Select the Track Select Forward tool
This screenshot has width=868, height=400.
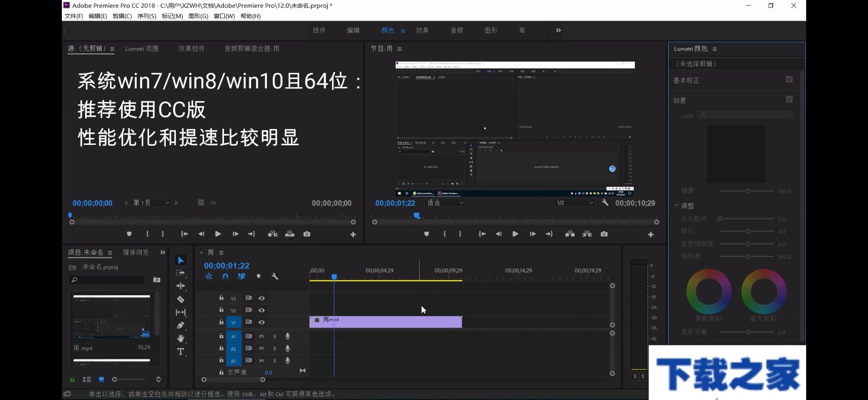tap(181, 273)
